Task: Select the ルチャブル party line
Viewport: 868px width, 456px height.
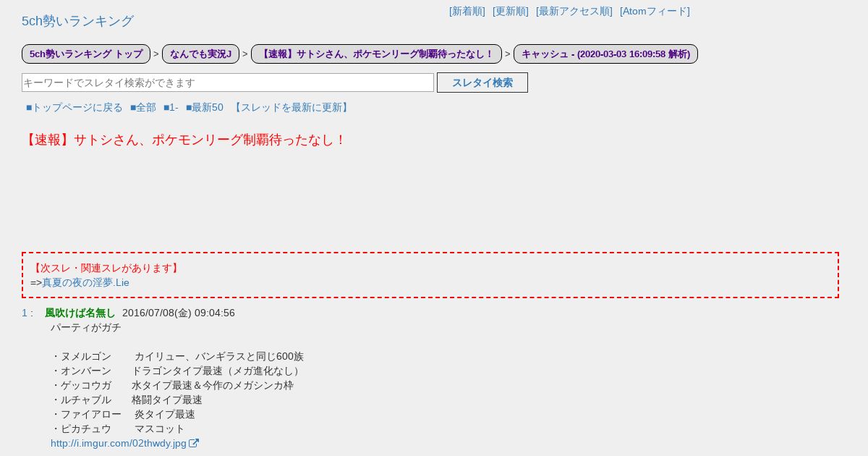Action: click(127, 400)
